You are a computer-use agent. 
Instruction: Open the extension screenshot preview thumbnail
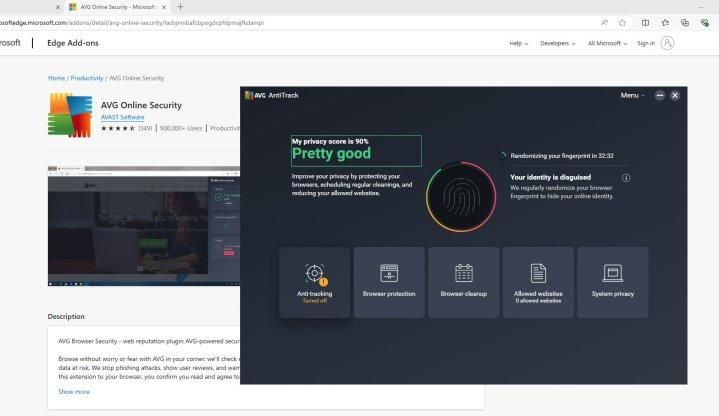click(144, 226)
